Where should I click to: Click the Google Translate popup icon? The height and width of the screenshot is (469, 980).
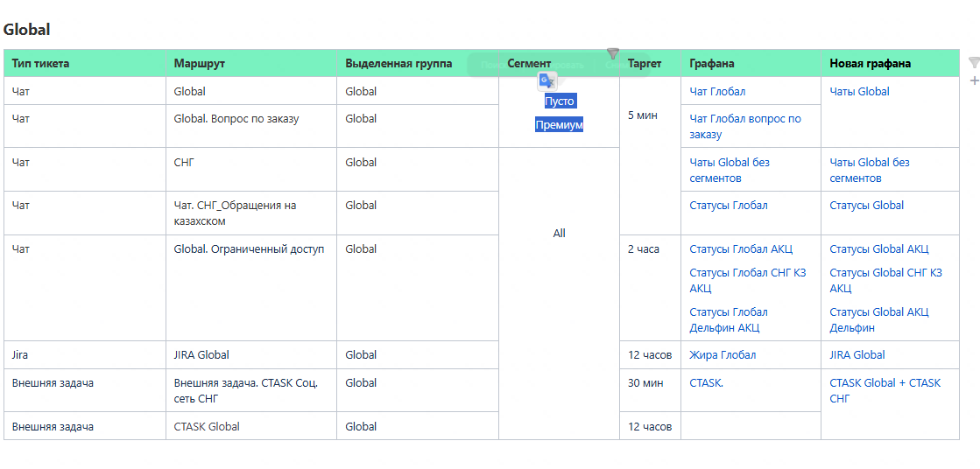point(547,81)
